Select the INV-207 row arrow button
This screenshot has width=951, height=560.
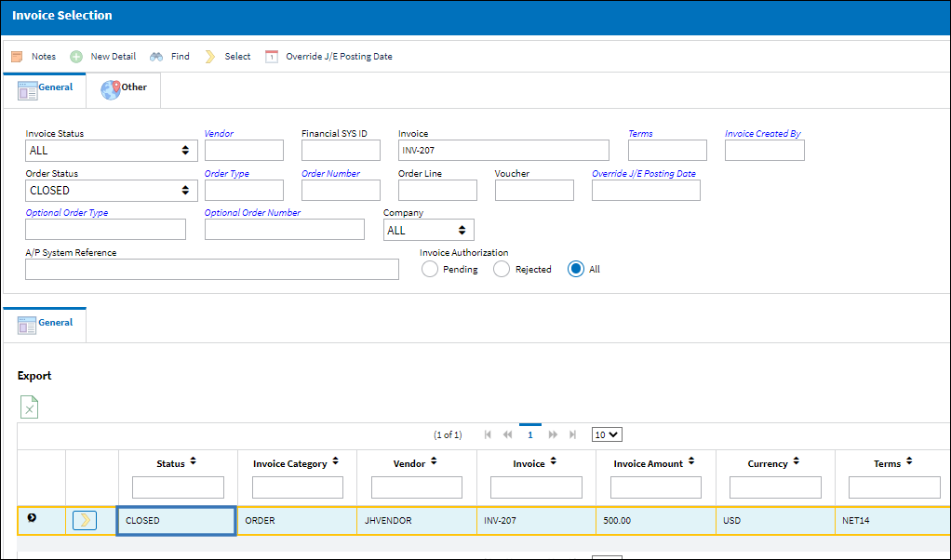tap(85, 520)
